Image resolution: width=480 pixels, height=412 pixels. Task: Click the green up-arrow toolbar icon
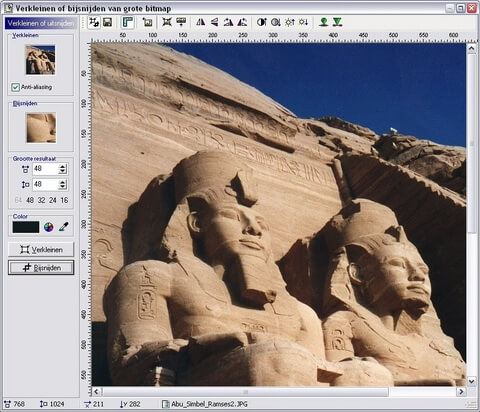pyautogui.click(x=323, y=22)
